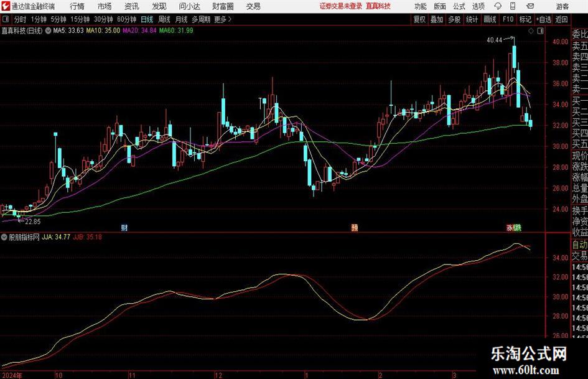Toggle the right info panel icon
This screenshot has width=588, height=379.
540,31
